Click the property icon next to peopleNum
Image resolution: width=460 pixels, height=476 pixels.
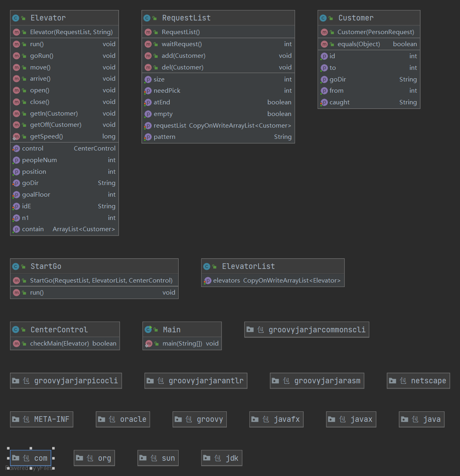pyautogui.click(x=16, y=160)
